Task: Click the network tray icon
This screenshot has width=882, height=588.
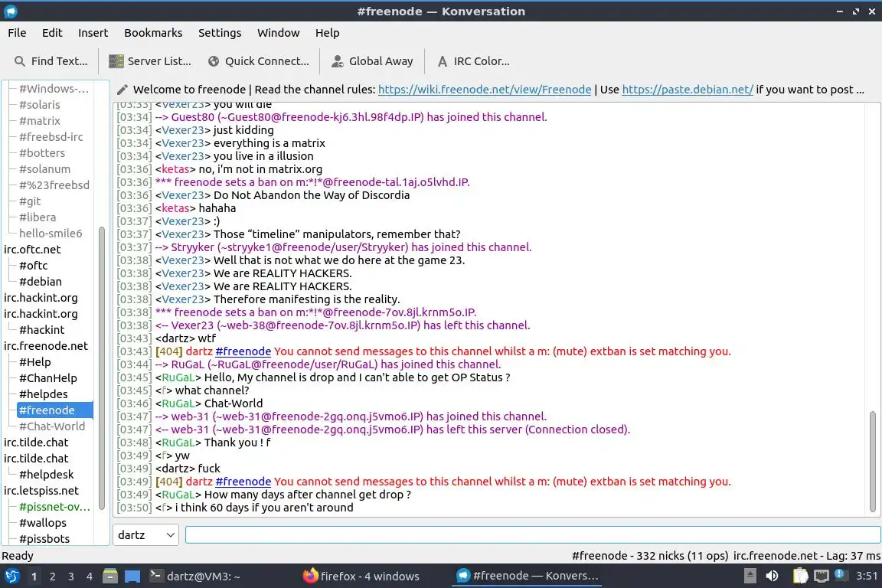Action: [822, 576]
